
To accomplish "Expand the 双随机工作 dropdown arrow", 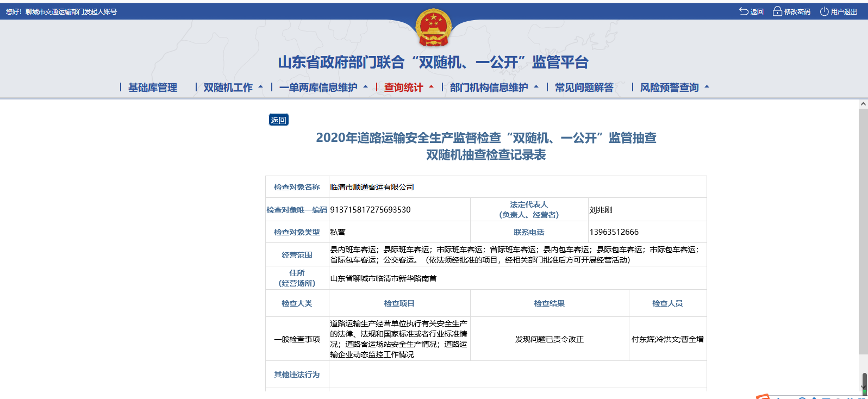I will (261, 87).
